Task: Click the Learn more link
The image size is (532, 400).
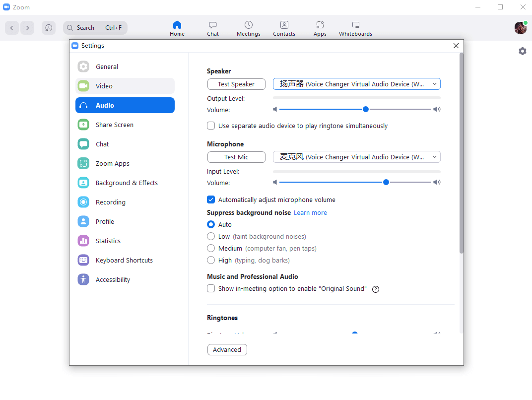Action: click(x=310, y=213)
